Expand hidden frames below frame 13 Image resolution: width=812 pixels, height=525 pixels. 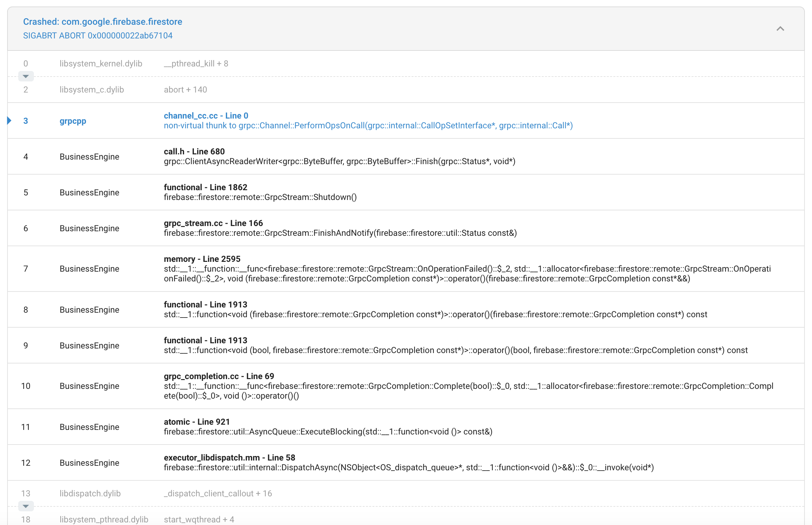25,506
